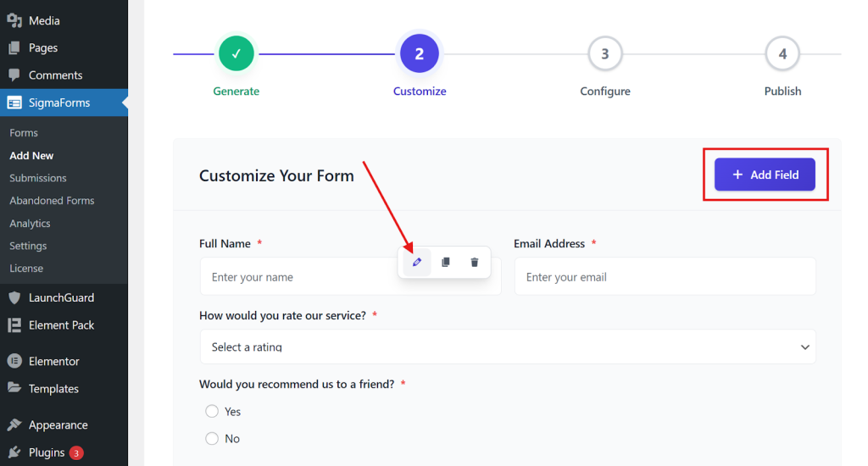This screenshot has height=466, width=868.
Task: Open the Forms submenu item
Action: [24, 133]
